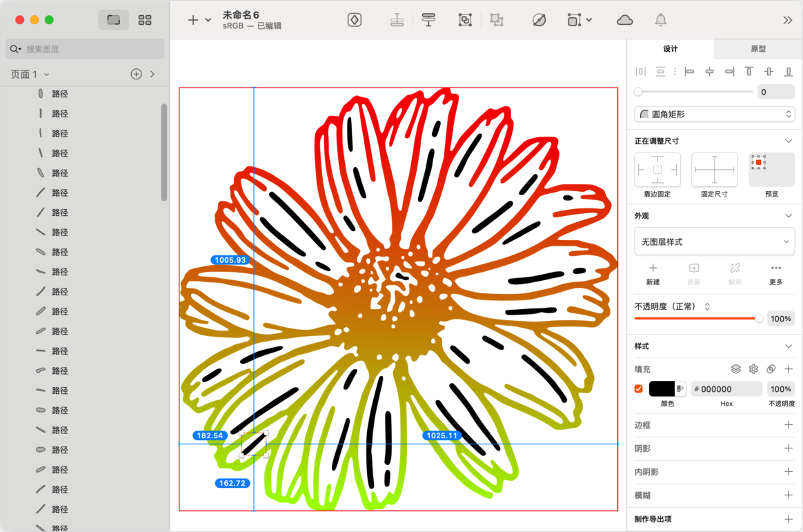Click the cloud icon
The width and height of the screenshot is (803, 532).
coord(625,20)
